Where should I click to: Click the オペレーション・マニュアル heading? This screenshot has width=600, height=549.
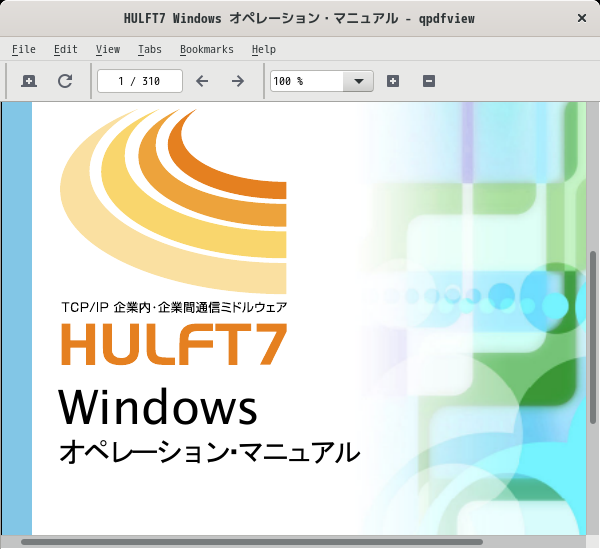pyautogui.click(x=210, y=452)
